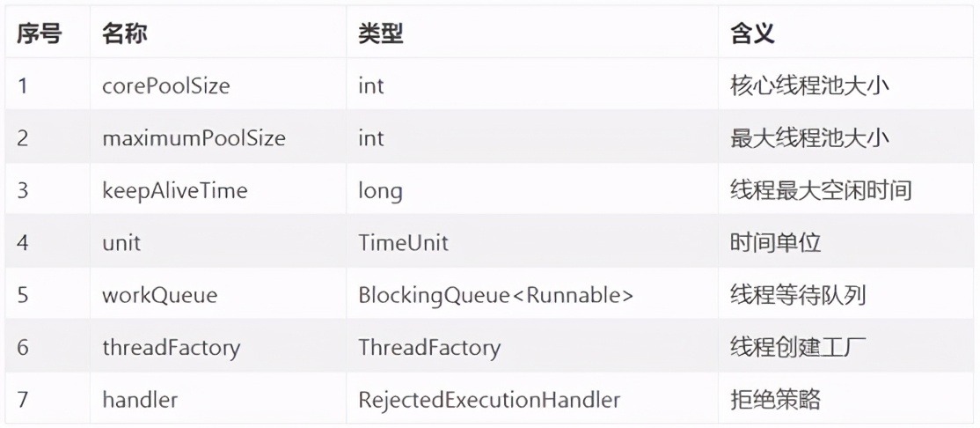Select the corePoolSize cell
Screen dimensions: 980x428
(x=165, y=86)
